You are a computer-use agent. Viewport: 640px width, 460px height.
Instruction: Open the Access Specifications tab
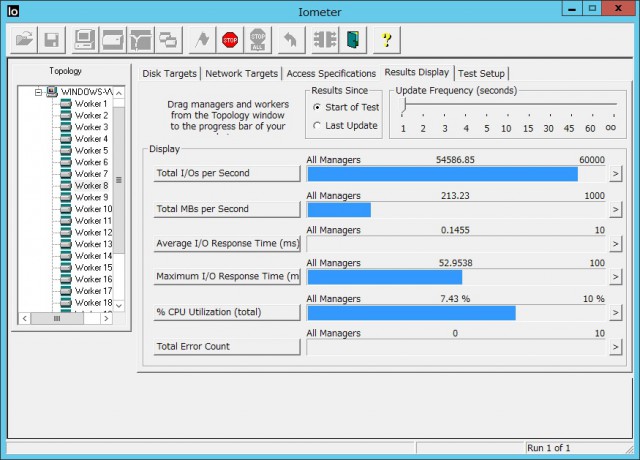(x=331, y=74)
